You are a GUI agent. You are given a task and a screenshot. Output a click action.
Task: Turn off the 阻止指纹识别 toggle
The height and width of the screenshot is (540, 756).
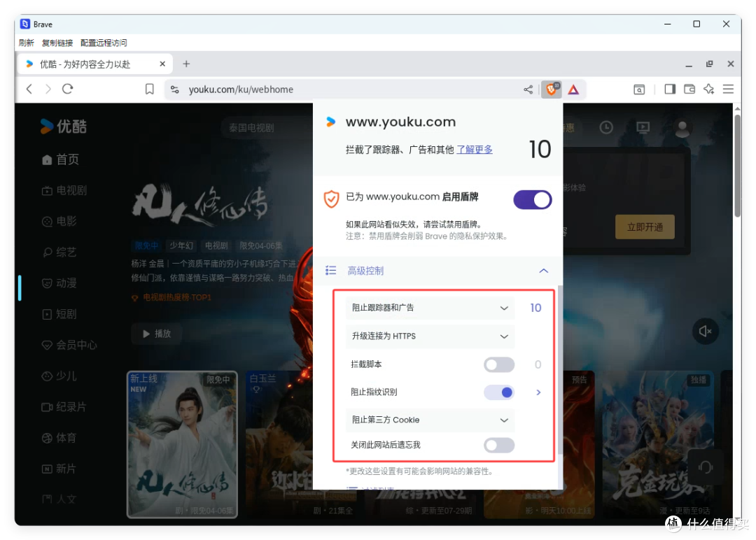click(499, 392)
